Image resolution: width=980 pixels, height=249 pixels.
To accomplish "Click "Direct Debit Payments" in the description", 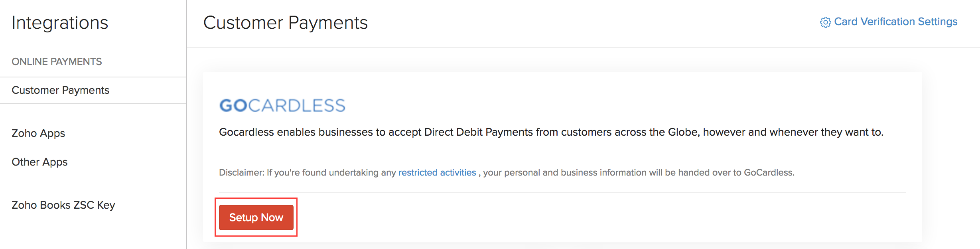I will point(478,132).
